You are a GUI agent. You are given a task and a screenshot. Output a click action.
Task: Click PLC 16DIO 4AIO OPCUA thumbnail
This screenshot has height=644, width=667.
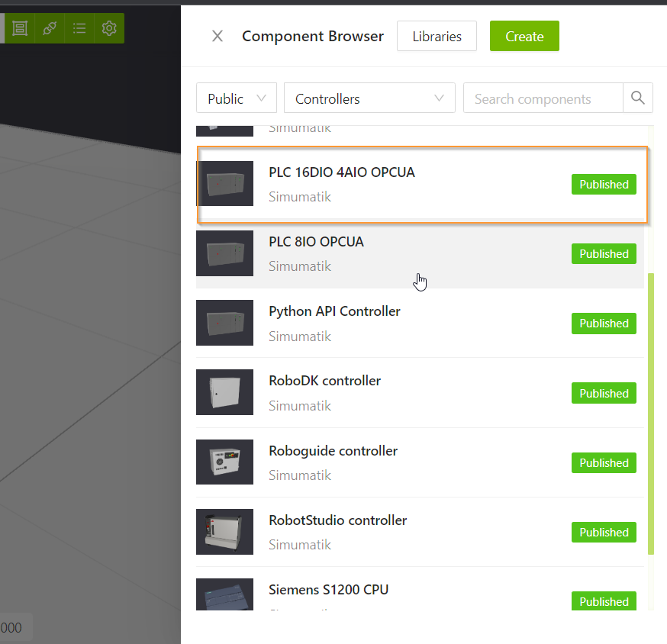(x=224, y=184)
